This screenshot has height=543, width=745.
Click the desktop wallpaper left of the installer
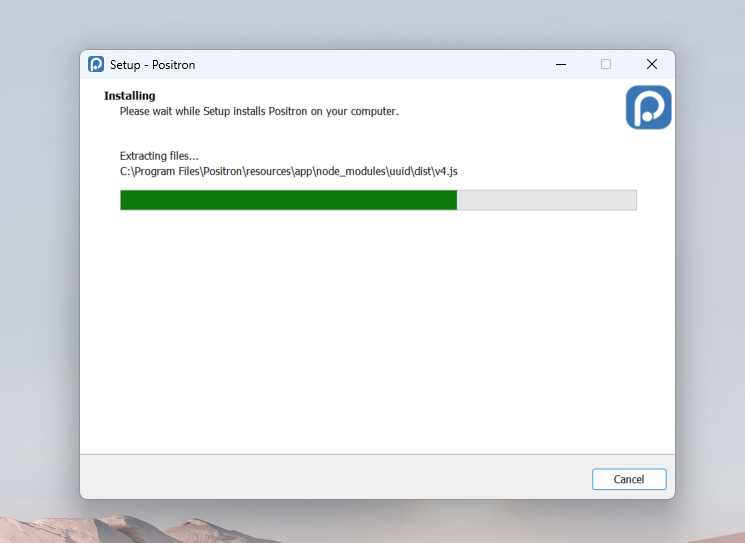click(x=40, y=270)
